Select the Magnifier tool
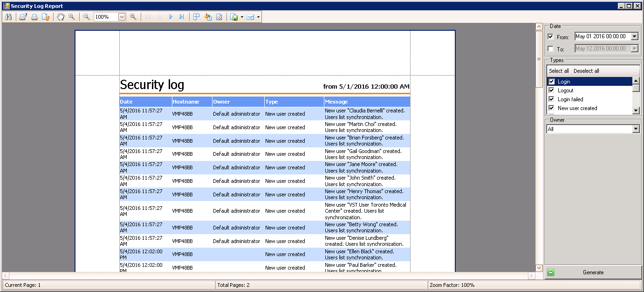 (x=72, y=17)
